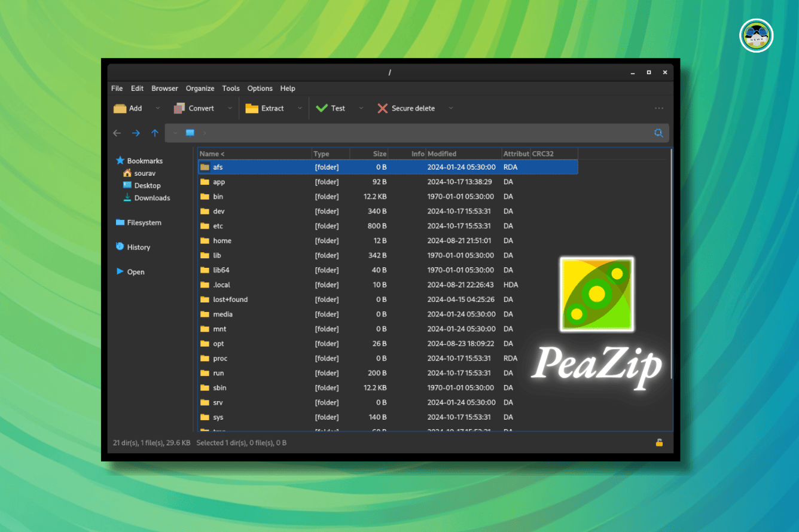799x532 pixels.
Task: Open the Tools menu
Action: tap(231, 88)
